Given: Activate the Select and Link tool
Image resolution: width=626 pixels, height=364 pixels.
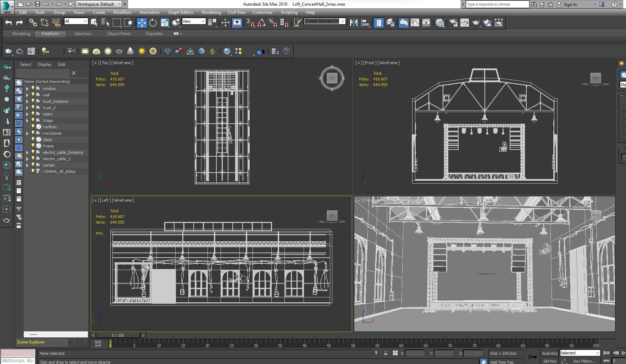Looking at the screenshot, I should coord(33,23).
